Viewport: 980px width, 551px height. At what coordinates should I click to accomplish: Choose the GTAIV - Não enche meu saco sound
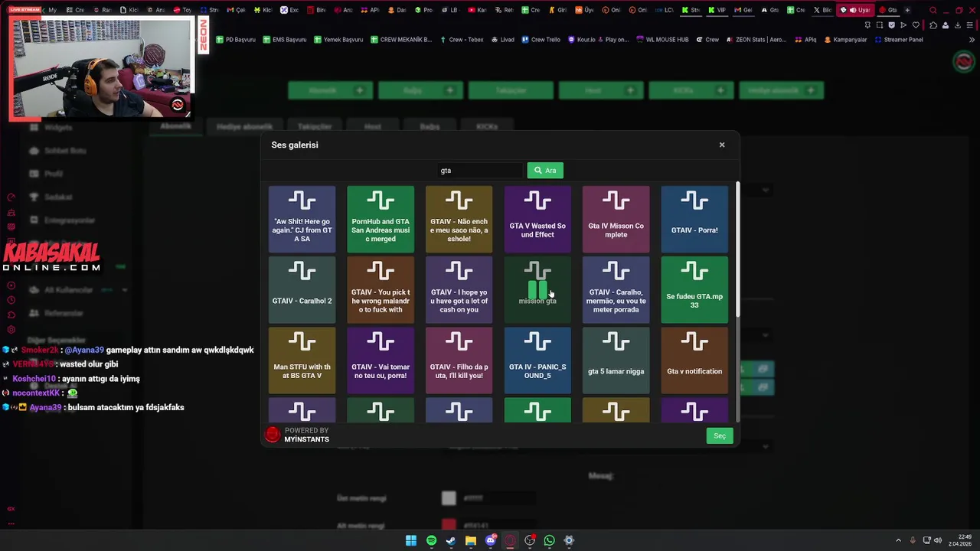coord(459,219)
